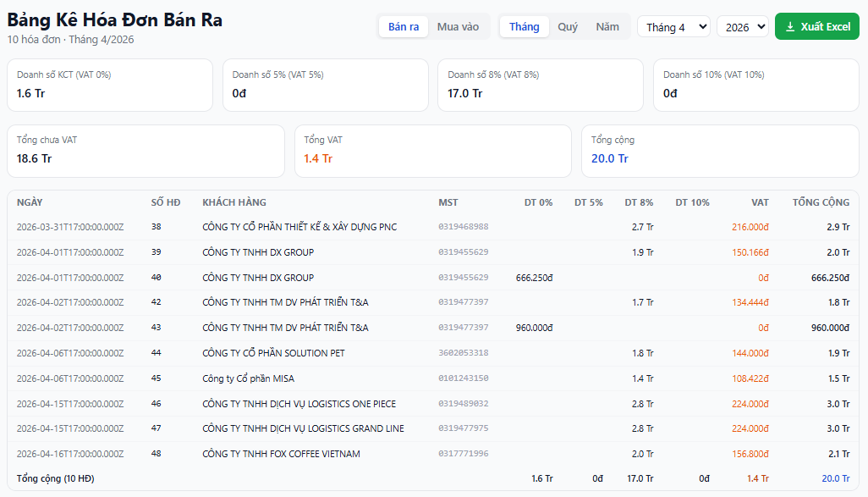Image resolution: width=868 pixels, height=497 pixels.
Task: Select the Doanh số KCT (VAT 0%) card
Action: click(x=110, y=86)
